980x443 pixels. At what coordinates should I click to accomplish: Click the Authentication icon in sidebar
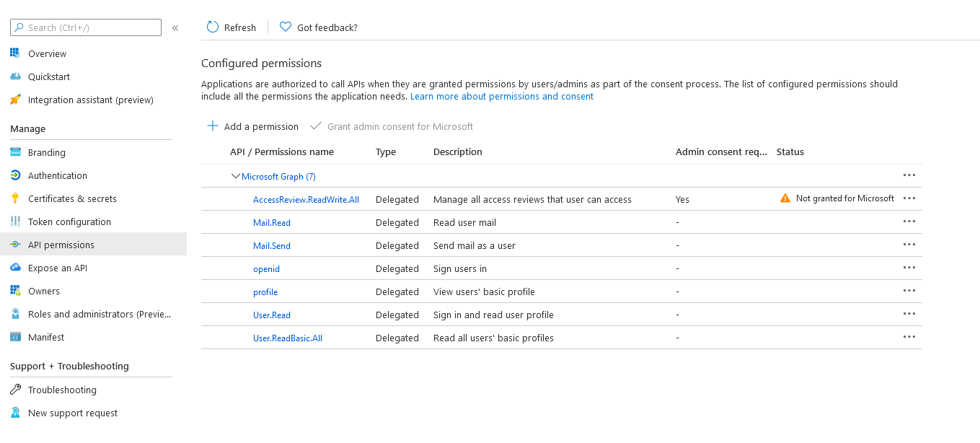tap(15, 175)
